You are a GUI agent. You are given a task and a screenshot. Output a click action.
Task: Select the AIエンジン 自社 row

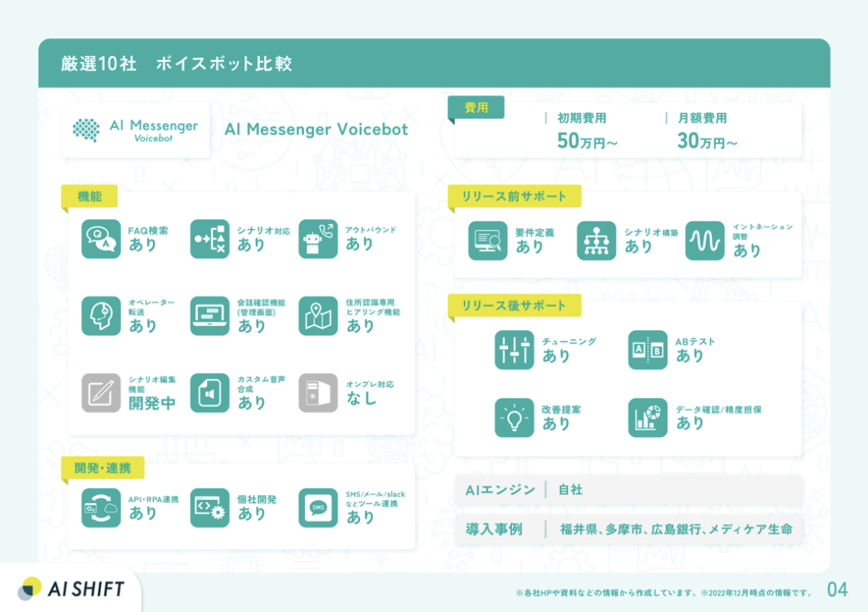pos(628,490)
